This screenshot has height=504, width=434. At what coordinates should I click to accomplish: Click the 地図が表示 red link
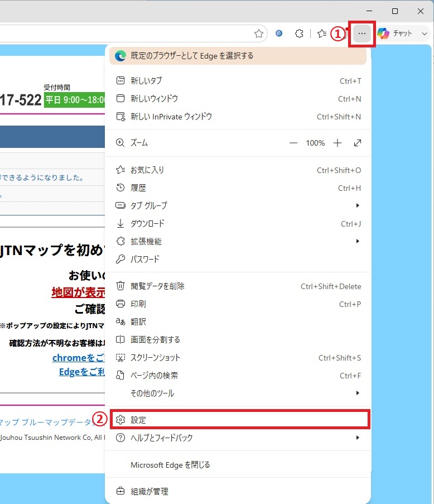tap(78, 292)
